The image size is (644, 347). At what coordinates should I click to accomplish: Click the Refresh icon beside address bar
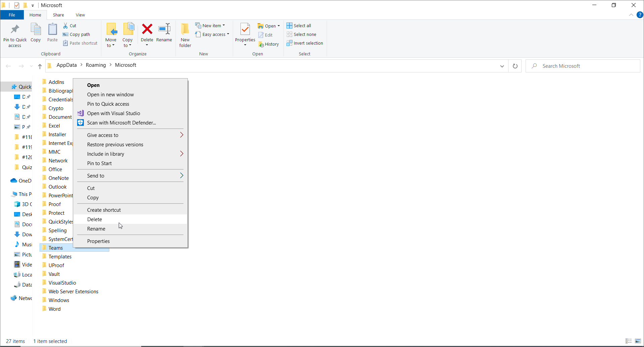[515, 66]
